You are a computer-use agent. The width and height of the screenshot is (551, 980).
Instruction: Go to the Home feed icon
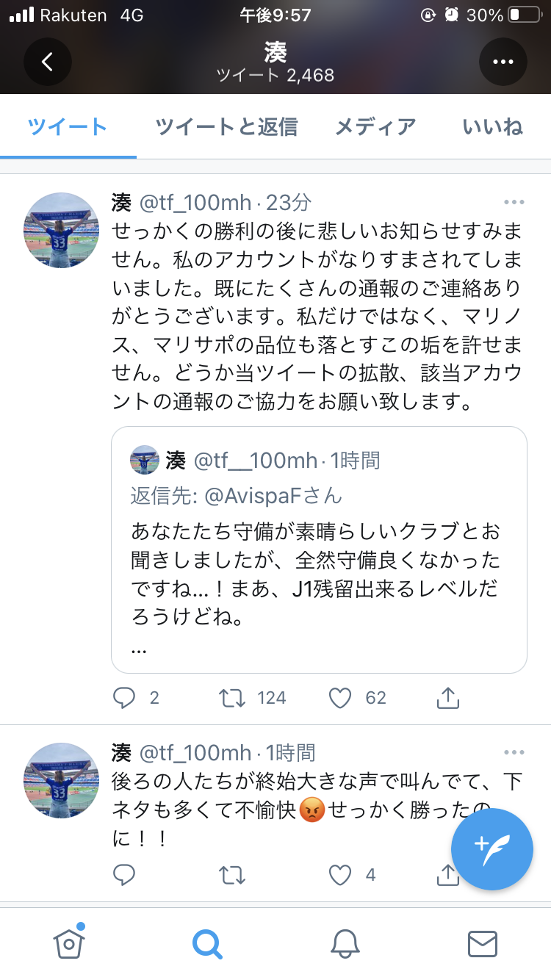pos(69,943)
